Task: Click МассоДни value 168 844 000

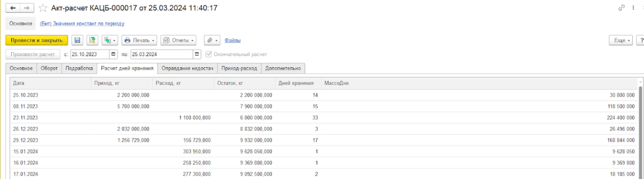Action: pos(621,140)
